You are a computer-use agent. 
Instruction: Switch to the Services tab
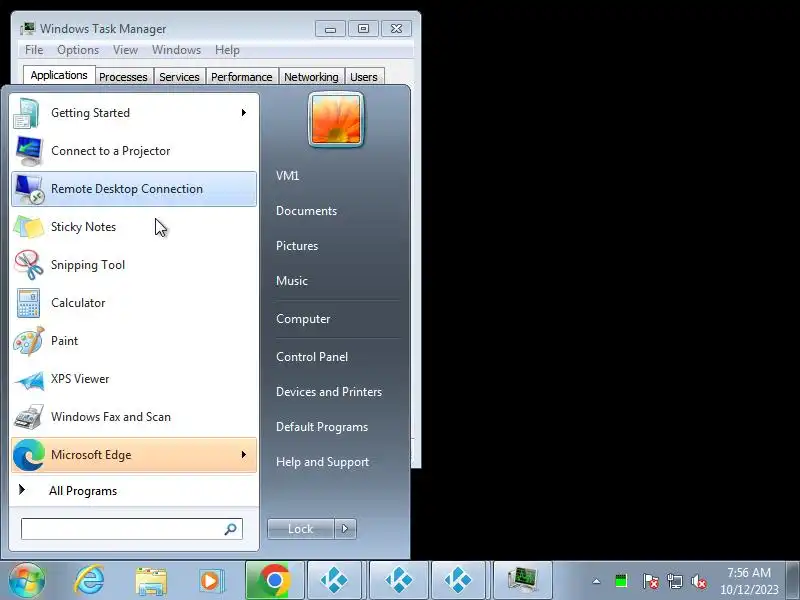179,77
